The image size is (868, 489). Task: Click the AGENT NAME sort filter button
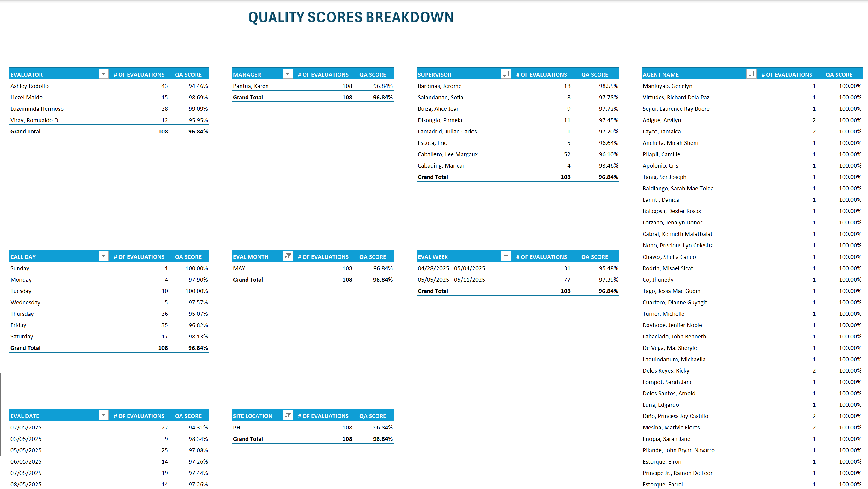point(751,74)
